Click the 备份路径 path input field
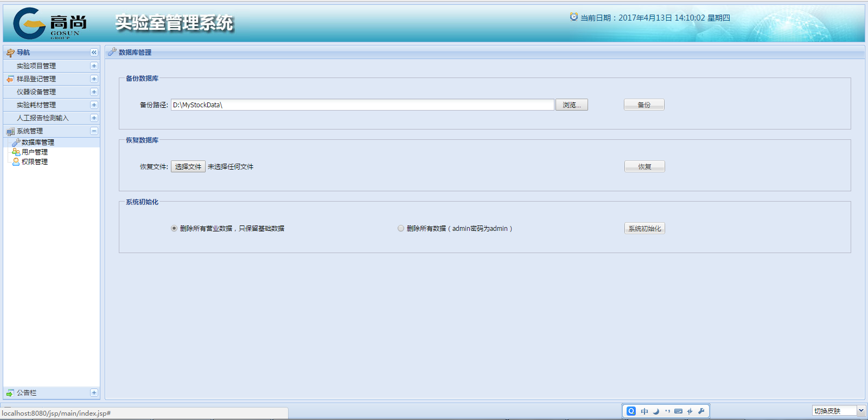 [362, 105]
